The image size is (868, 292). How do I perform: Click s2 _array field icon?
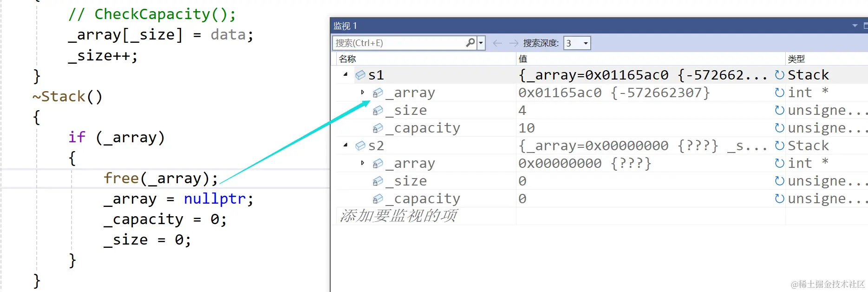[378, 163]
